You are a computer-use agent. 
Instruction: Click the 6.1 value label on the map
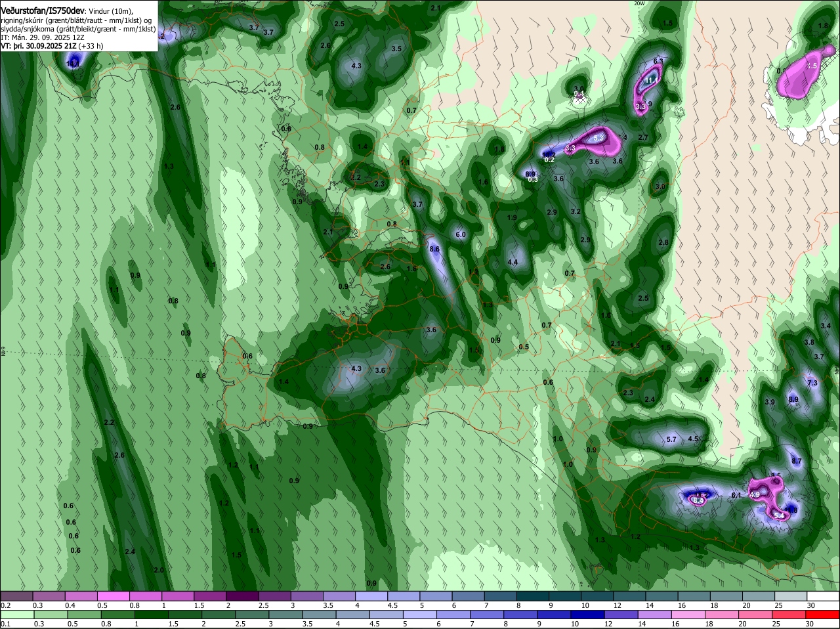coord(736,496)
